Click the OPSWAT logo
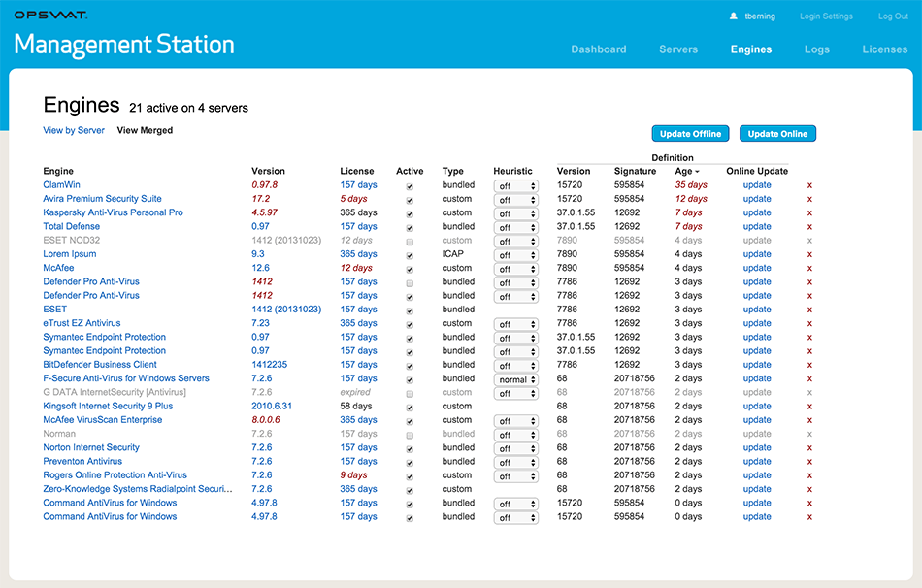This screenshot has width=922, height=588. point(51,15)
